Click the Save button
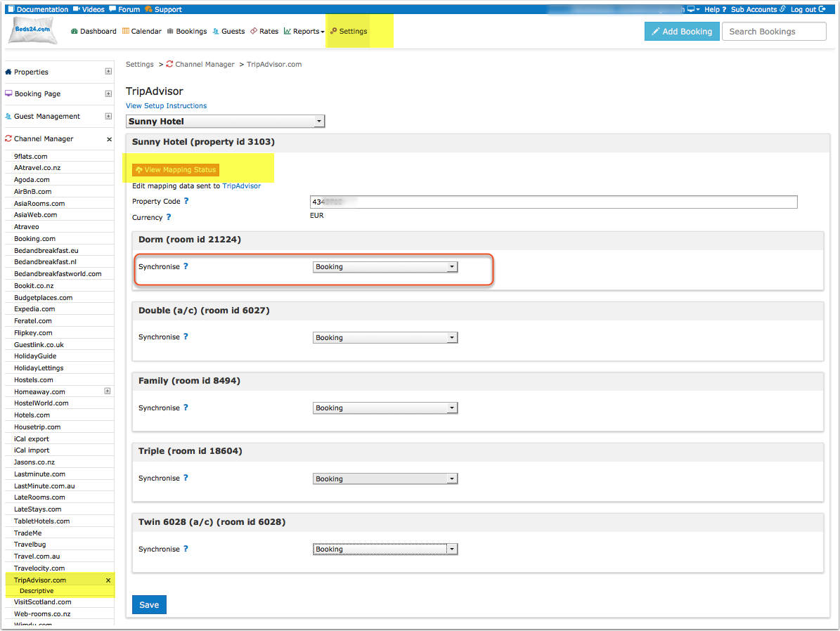 click(149, 605)
